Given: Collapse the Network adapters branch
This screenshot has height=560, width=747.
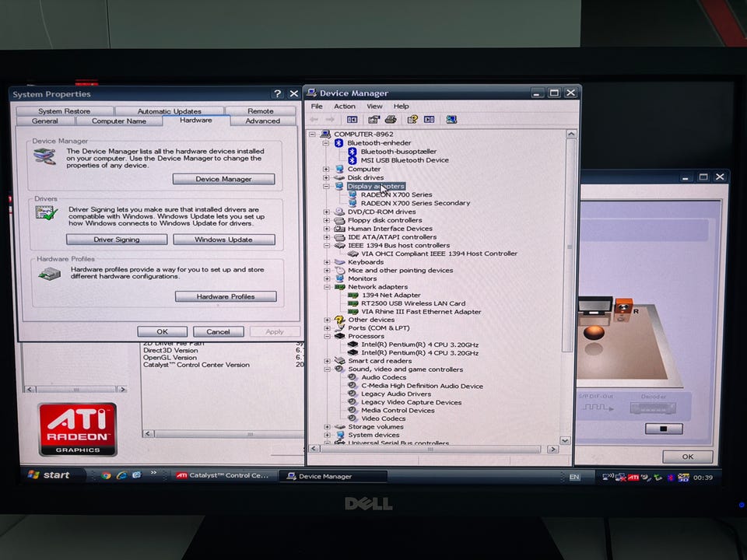Looking at the screenshot, I should point(327,287).
